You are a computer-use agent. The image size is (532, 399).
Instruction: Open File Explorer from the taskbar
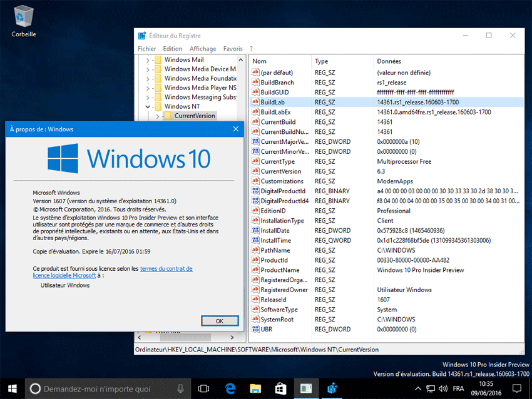point(255,388)
